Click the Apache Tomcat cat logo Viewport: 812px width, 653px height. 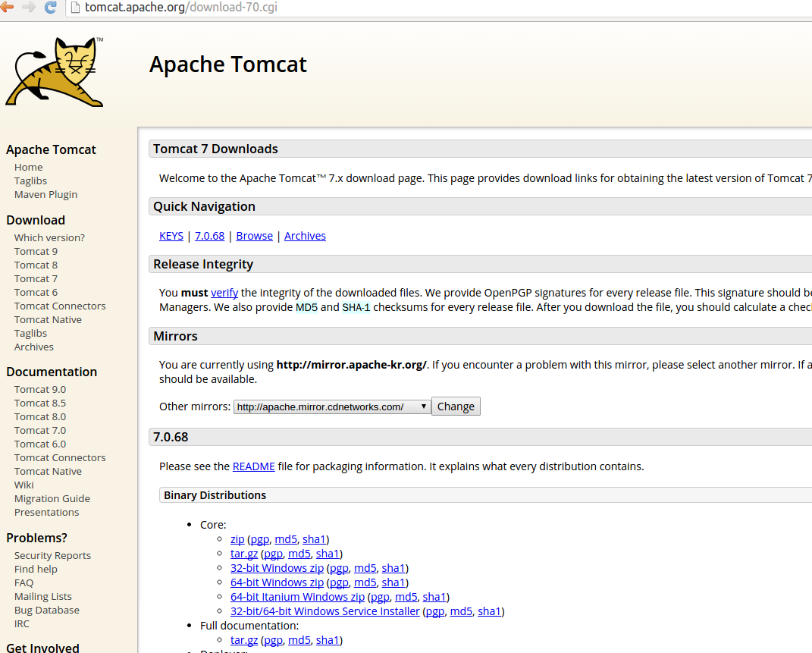tap(55, 71)
